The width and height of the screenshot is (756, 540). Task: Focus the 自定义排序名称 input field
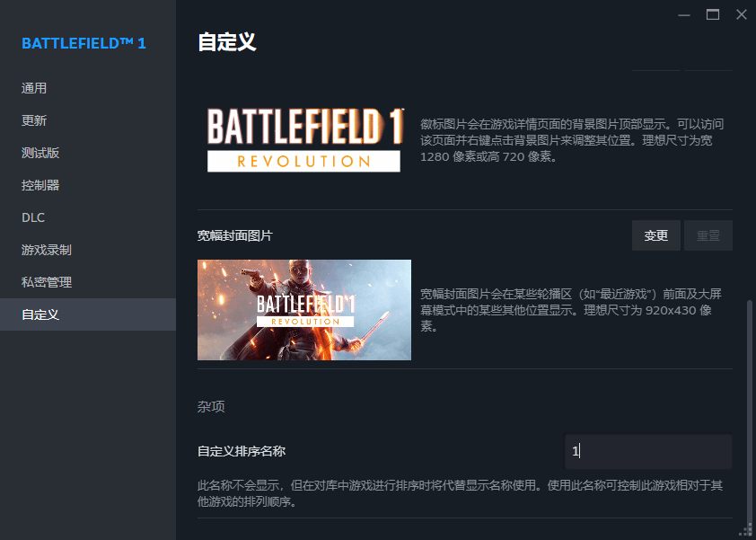coord(648,451)
